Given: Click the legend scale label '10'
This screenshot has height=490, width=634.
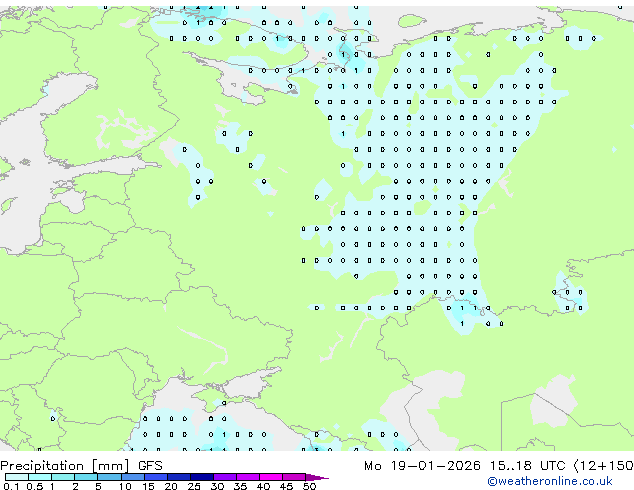Looking at the screenshot, I should coord(125,486).
